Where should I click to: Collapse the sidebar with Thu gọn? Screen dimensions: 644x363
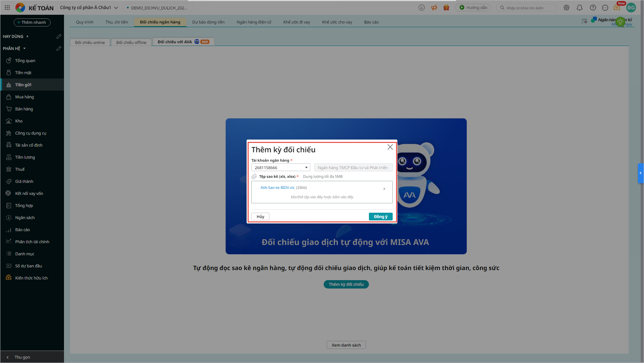[x=32, y=357]
